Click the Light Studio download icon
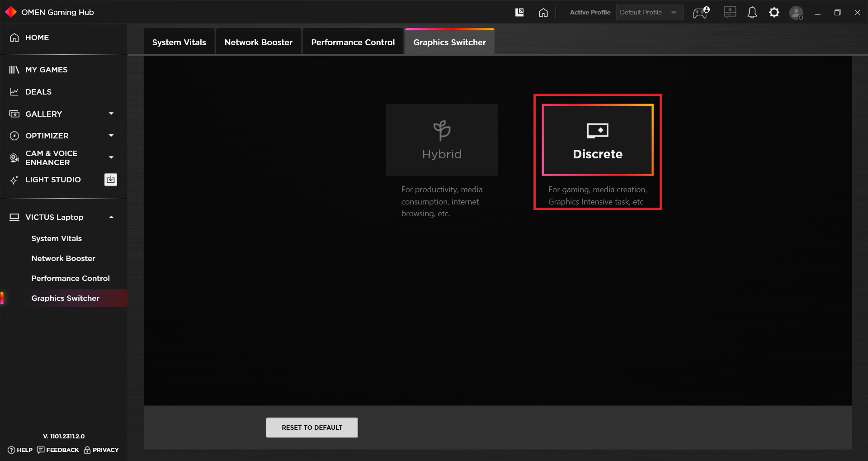868x461 pixels. (111, 180)
